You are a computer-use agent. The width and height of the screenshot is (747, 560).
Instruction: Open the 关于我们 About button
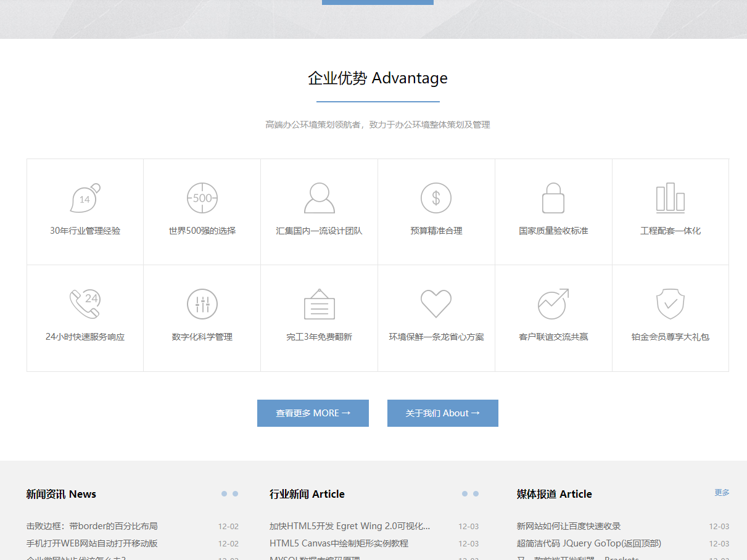click(x=442, y=413)
